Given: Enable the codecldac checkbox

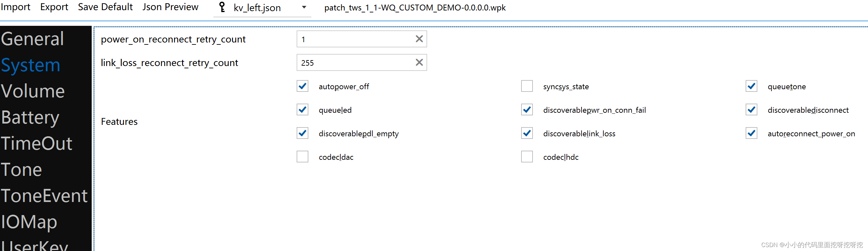Looking at the screenshot, I should coord(302,157).
